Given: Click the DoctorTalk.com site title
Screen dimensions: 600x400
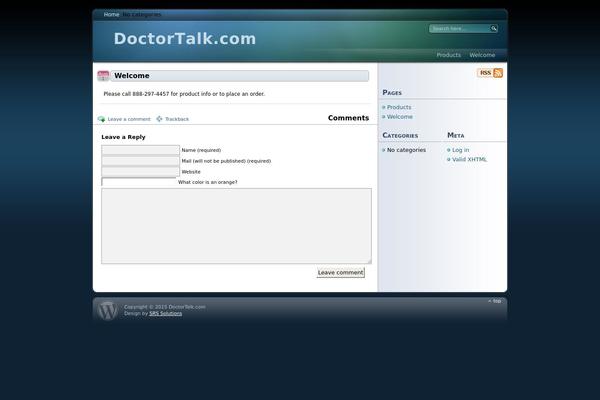Looking at the screenshot, I should click(185, 39).
